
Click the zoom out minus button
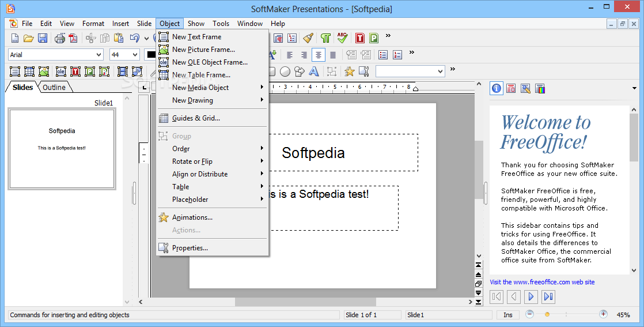point(530,314)
